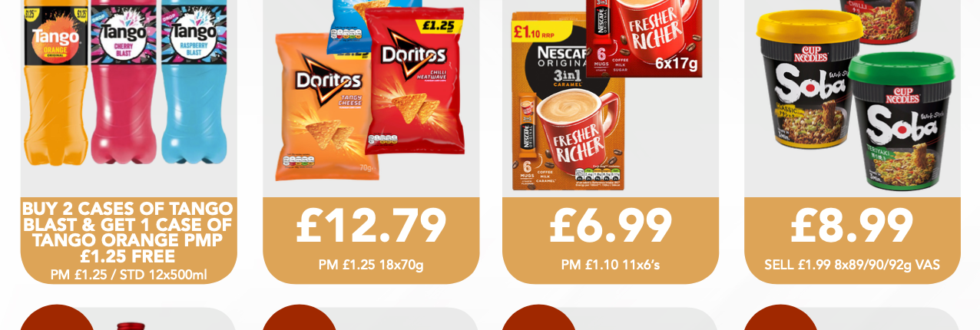The width and height of the screenshot is (980, 330).
Task: Select the £8.99 Soba noodles price
Action: (852, 226)
